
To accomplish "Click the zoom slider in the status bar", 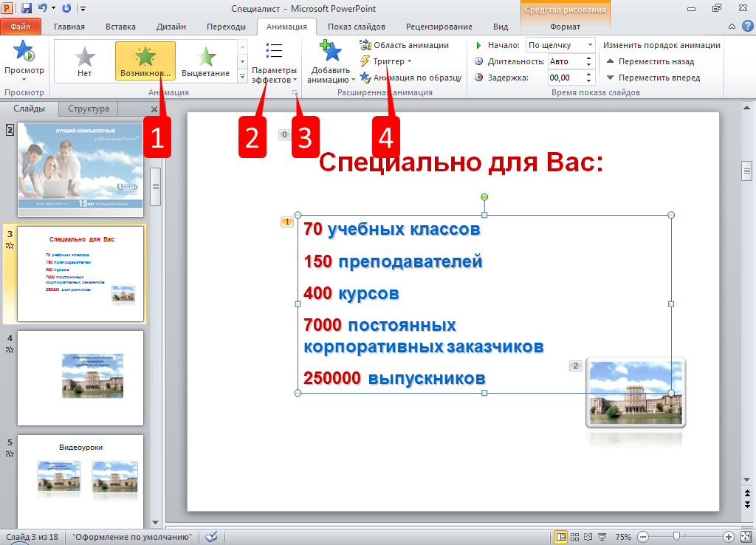I will click(676, 537).
